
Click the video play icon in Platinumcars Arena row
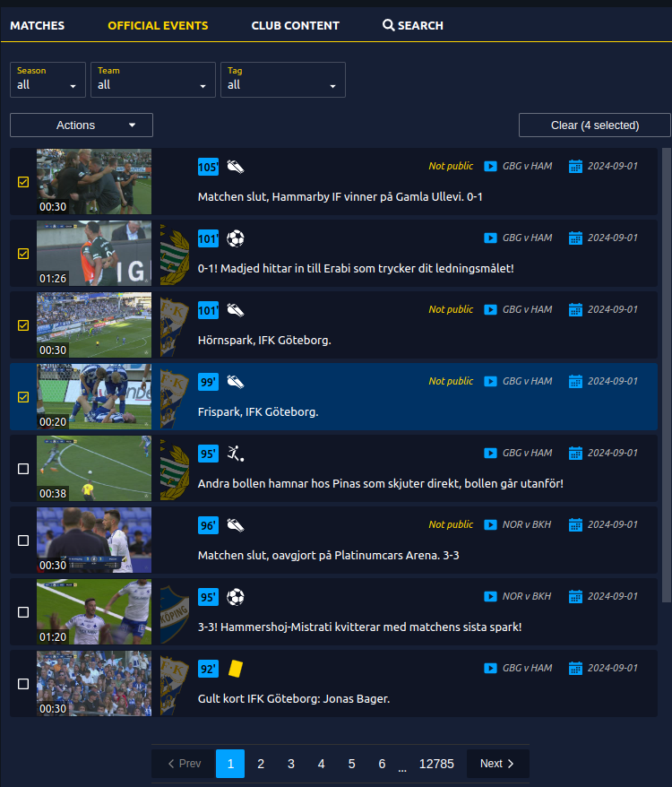point(490,525)
